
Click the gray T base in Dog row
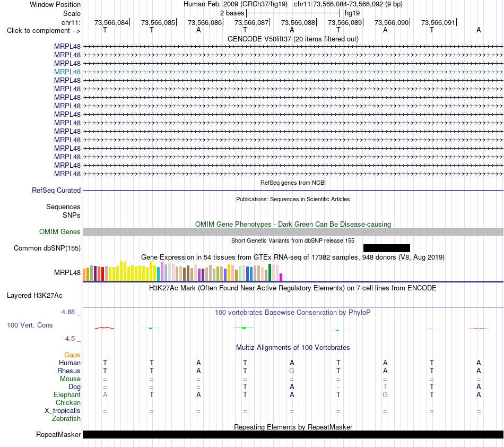pyautogui.click(x=385, y=386)
